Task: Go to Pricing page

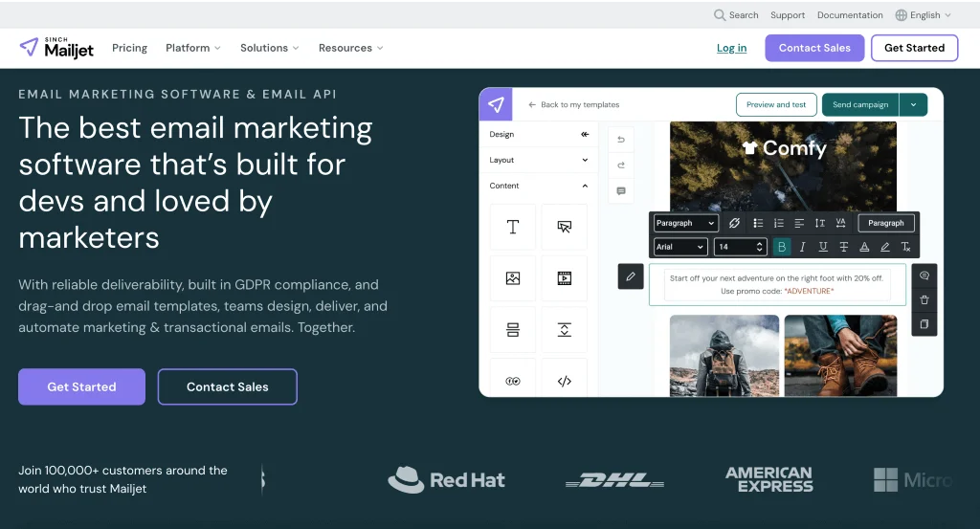Action: (x=129, y=48)
